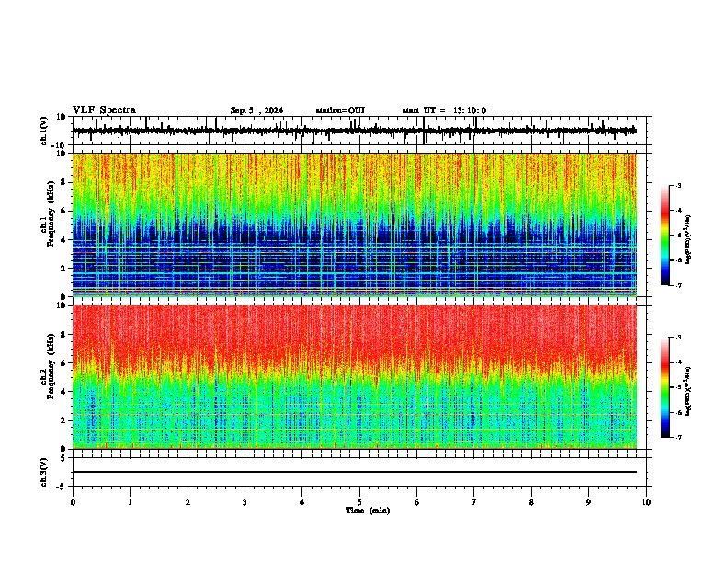The height and width of the screenshot is (563, 728).
Task: Click time axis tick label "5"
Action: coord(359,502)
